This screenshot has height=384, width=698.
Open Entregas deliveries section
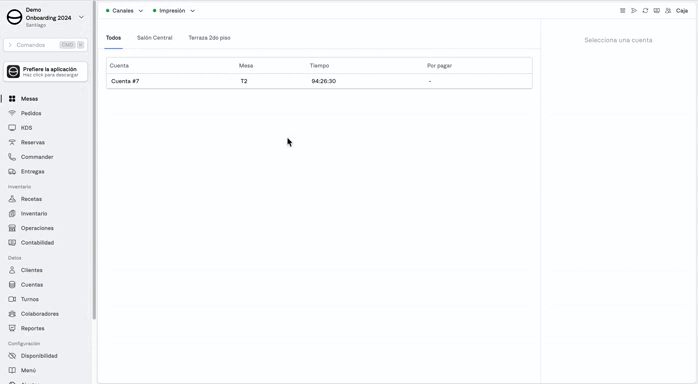point(32,172)
